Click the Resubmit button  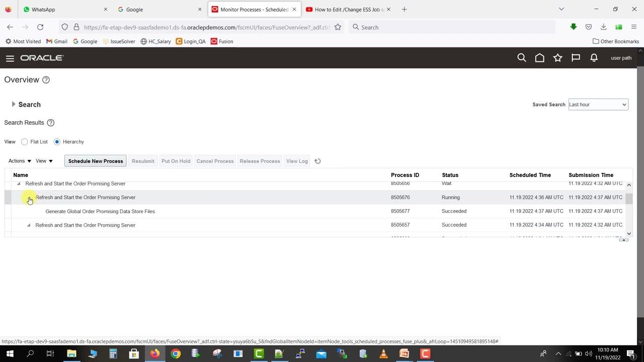[x=143, y=161]
